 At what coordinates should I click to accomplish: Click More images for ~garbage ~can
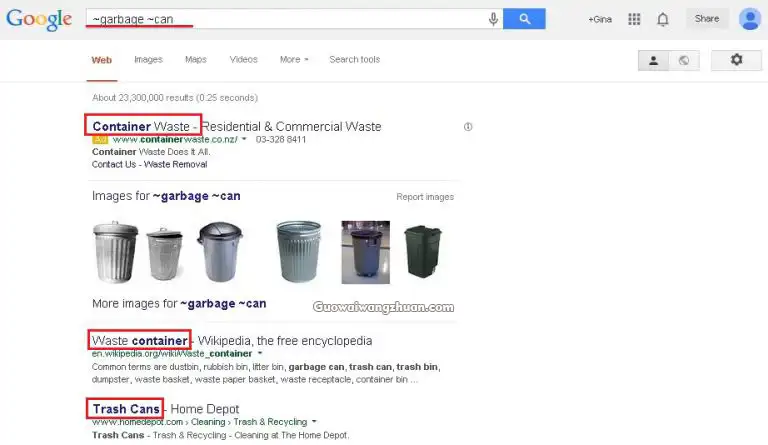179,304
